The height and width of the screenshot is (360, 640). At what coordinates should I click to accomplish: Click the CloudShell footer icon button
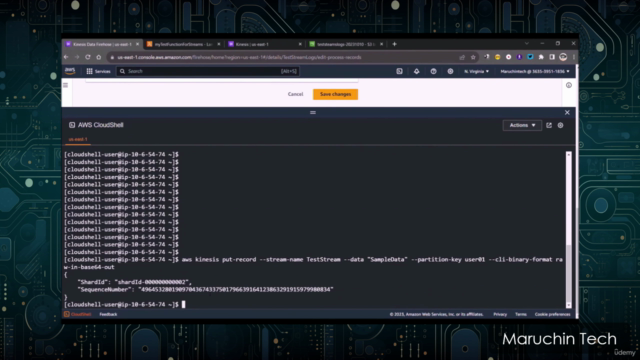click(x=77, y=314)
